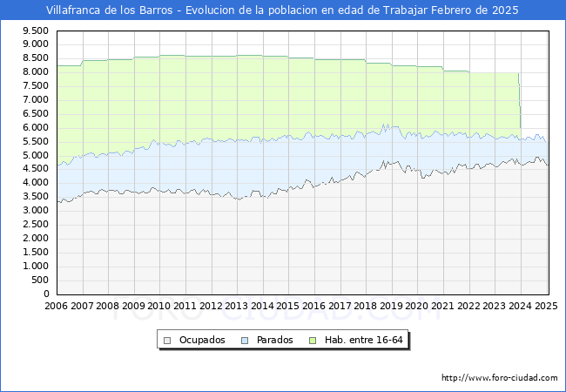Click the 5.000 y-axis value
The image size is (566, 392).
tap(36, 156)
